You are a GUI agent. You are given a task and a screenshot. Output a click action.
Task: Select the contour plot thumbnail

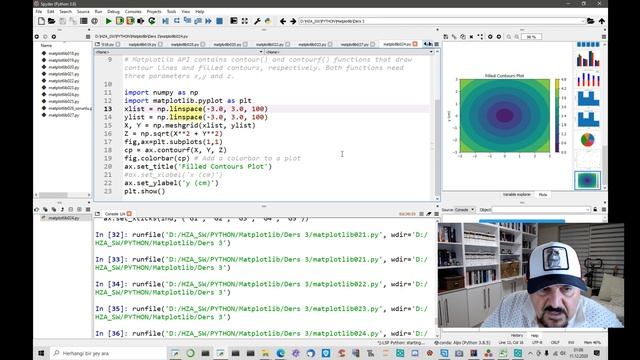[x=588, y=180]
